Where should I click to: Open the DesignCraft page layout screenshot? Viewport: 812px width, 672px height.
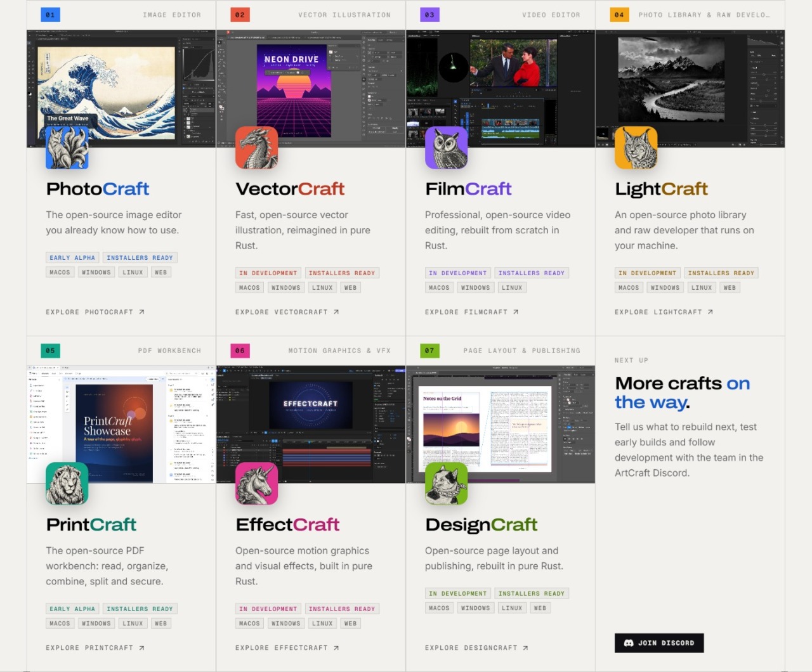(x=501, y=424)
